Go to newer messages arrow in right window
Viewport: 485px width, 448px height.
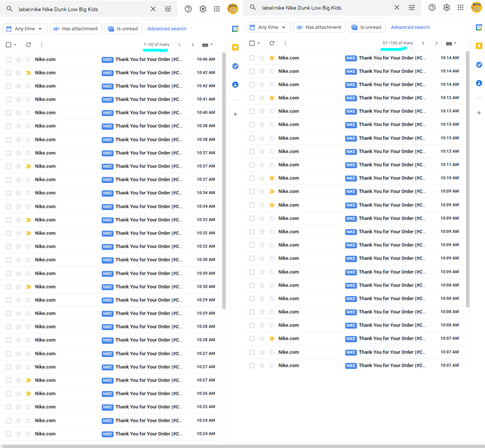coord(423,43)
